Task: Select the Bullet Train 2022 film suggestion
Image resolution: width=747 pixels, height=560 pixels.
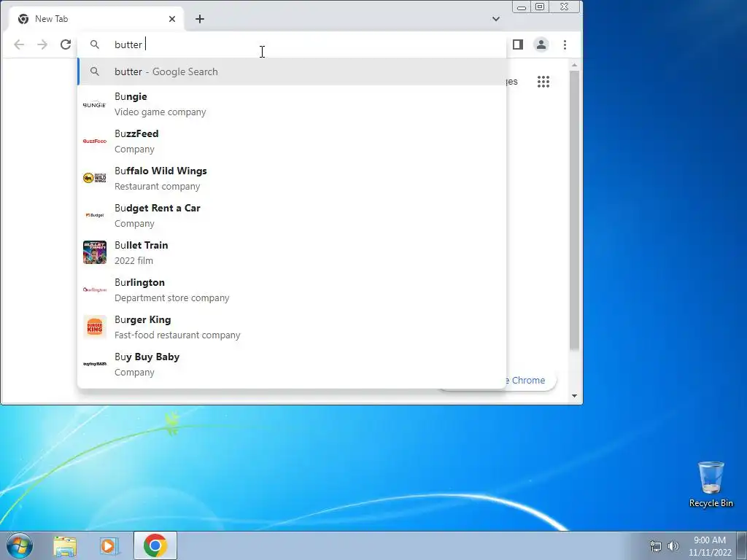Action: click(x=292, y=252)
